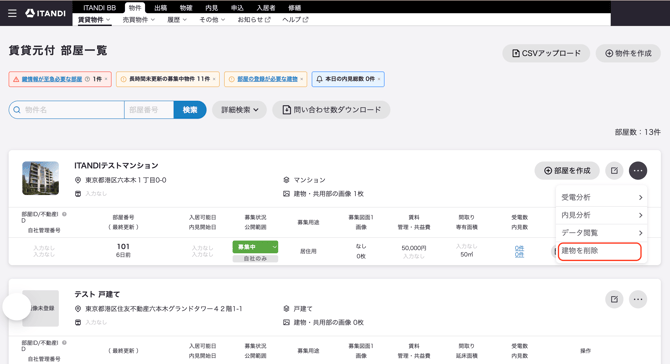Select 建物を削除 in the menu
Screen dimensions: 670x364
[599, 251]
